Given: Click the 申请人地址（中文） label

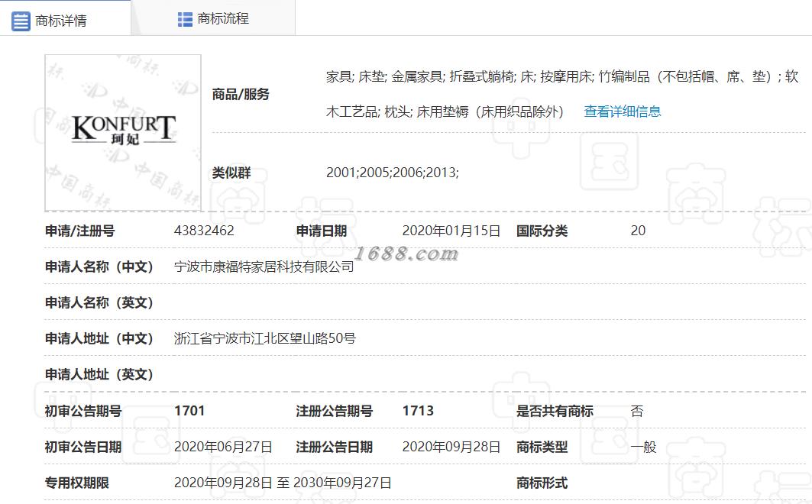Looking at the screenshot, I should 99,338.
